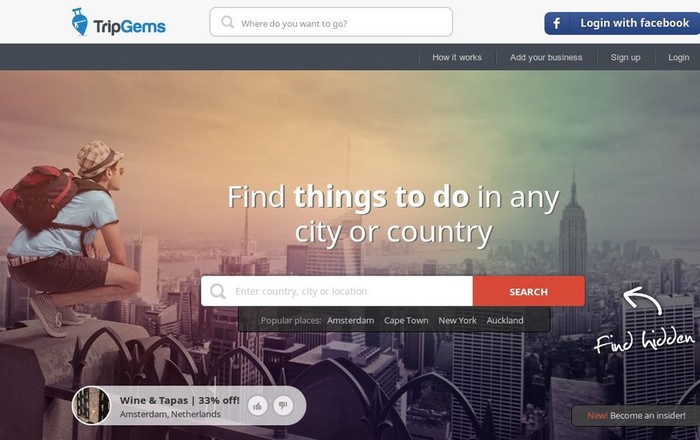Click the 'Become an insider!' banner

636,415
